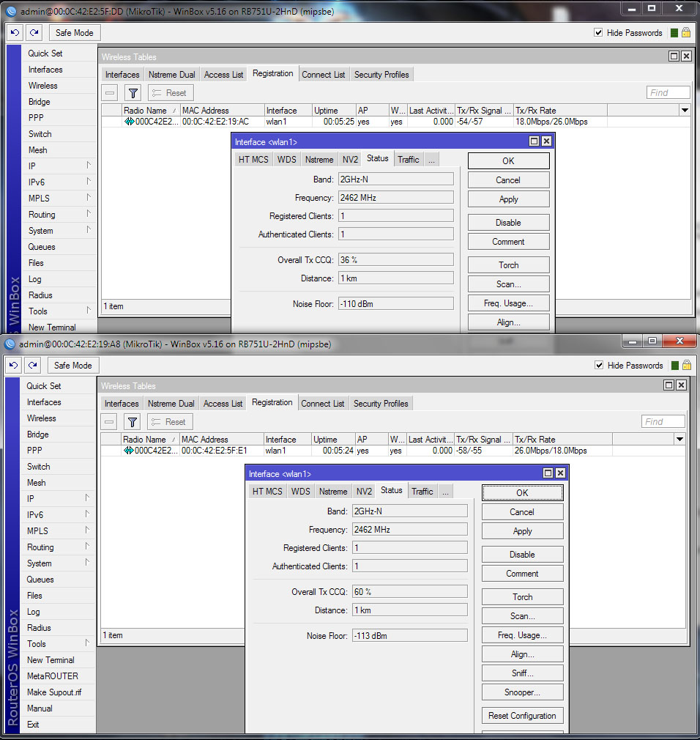Click the padlock icon in the bottom WinBox window
This screenshot has width=700, height=740.
coord(687,365)
